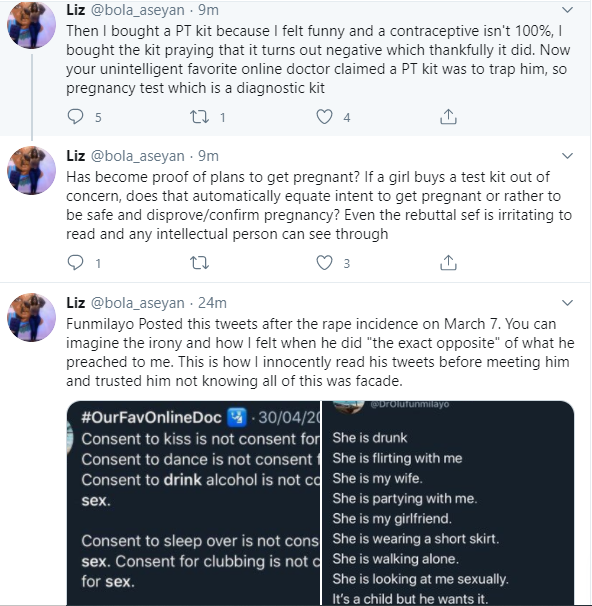Share the PT kit tweet
The height and width of the screenshot is (606, 592).
click(x=448, y=117)
